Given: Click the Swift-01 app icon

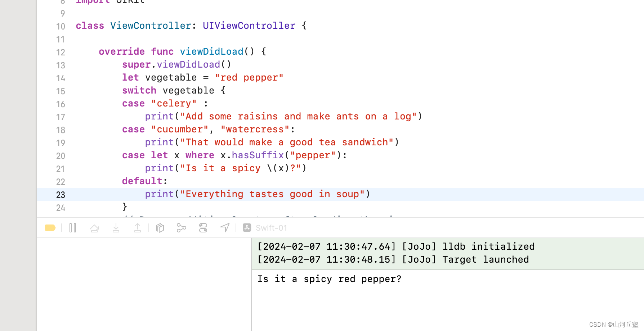Looking at the screenshot, I should click(x=247, y=228).
